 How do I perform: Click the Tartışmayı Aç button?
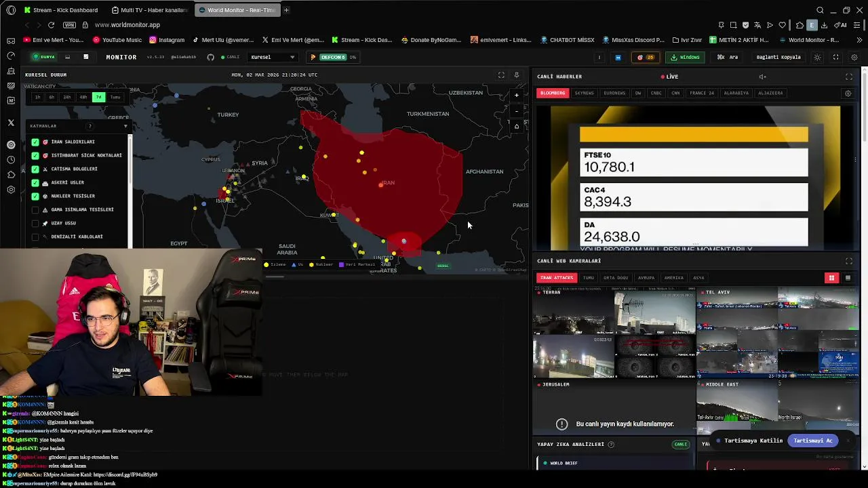coord(812,441)
